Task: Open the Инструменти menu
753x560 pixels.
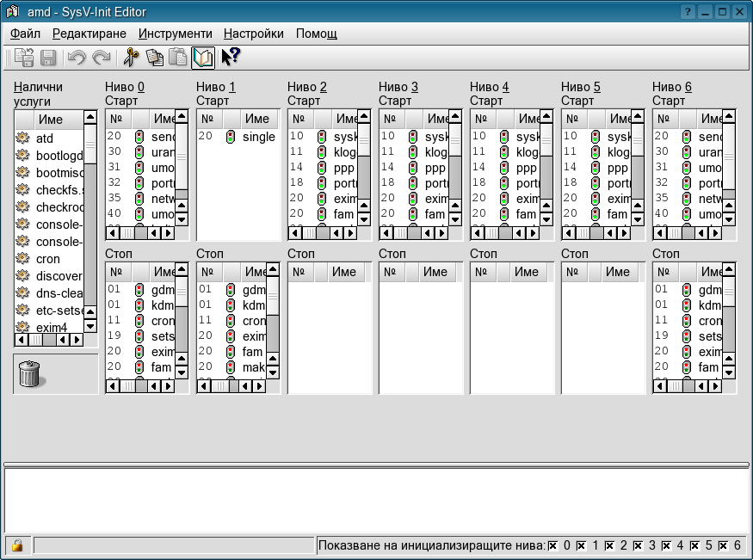Action: click(x=175, y=34)
